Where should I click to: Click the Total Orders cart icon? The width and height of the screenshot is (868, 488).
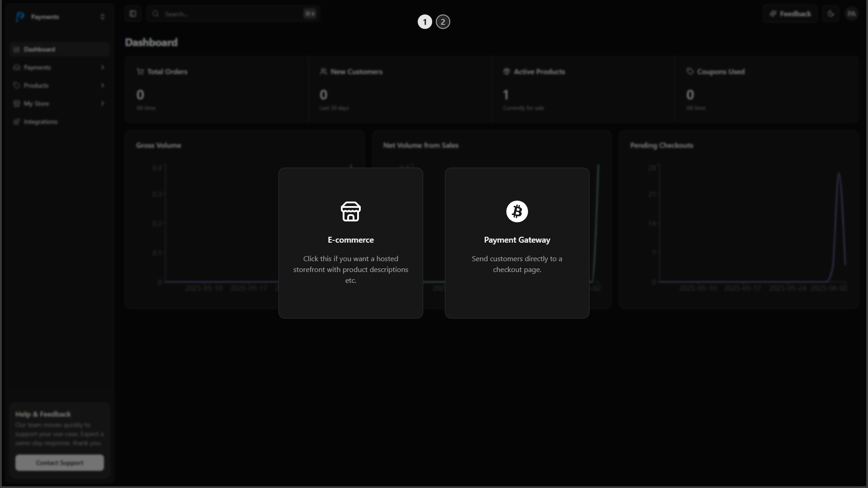(140, 71)
